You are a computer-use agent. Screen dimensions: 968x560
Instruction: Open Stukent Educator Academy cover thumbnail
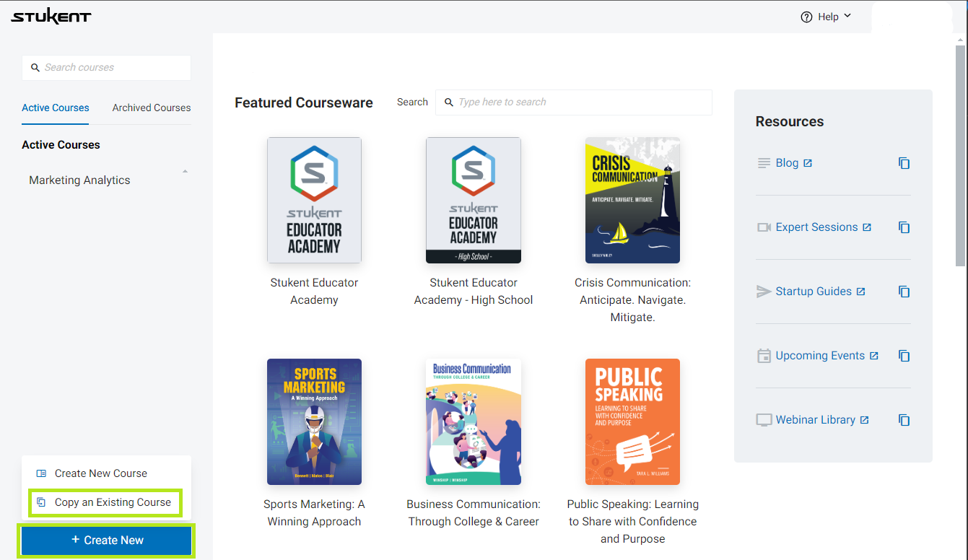pos(314,201)
